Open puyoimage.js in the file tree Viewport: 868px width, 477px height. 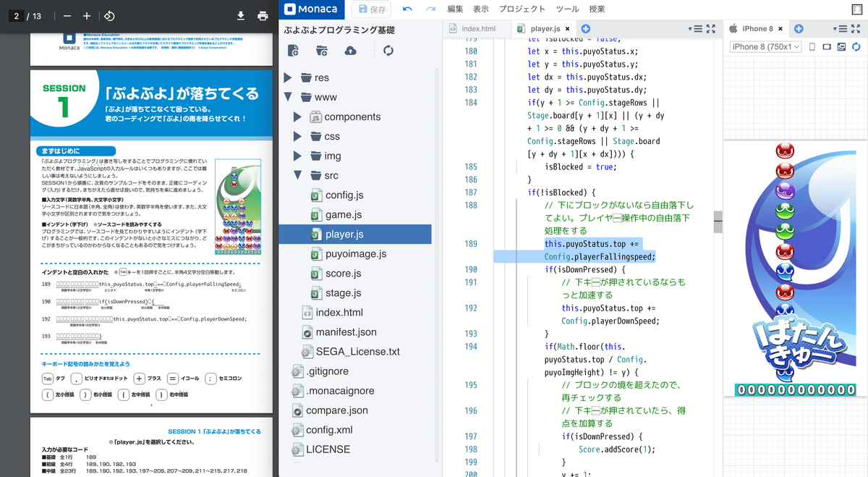(356, 254)
